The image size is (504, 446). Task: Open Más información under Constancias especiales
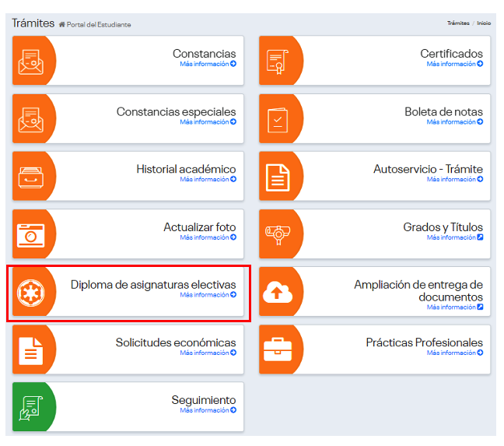point(208,122)
